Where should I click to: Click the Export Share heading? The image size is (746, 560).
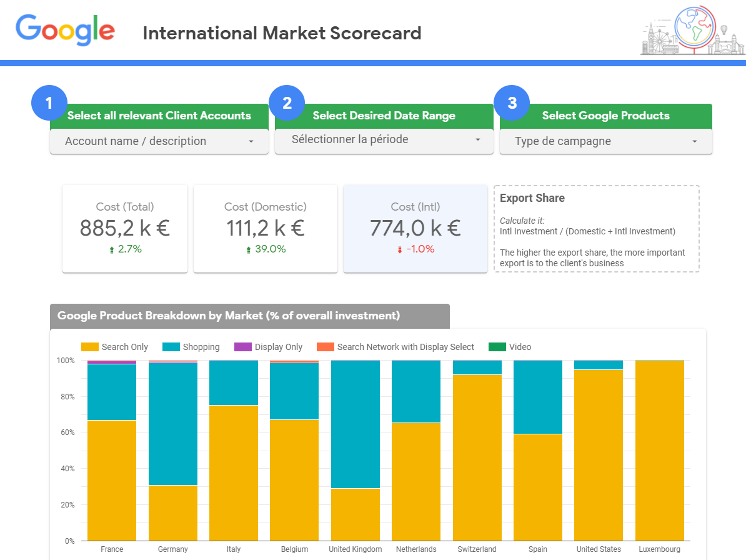[532, 198]
